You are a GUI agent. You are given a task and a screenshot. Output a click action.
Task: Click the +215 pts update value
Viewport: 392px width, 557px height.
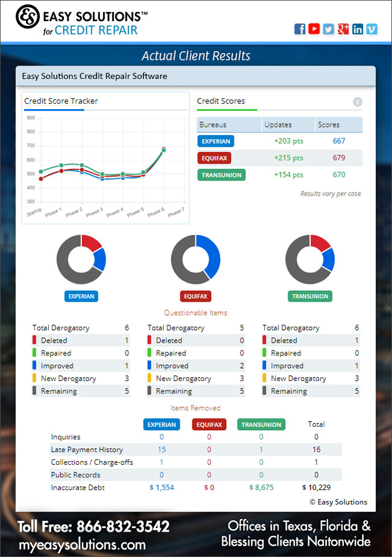(288, 158)
